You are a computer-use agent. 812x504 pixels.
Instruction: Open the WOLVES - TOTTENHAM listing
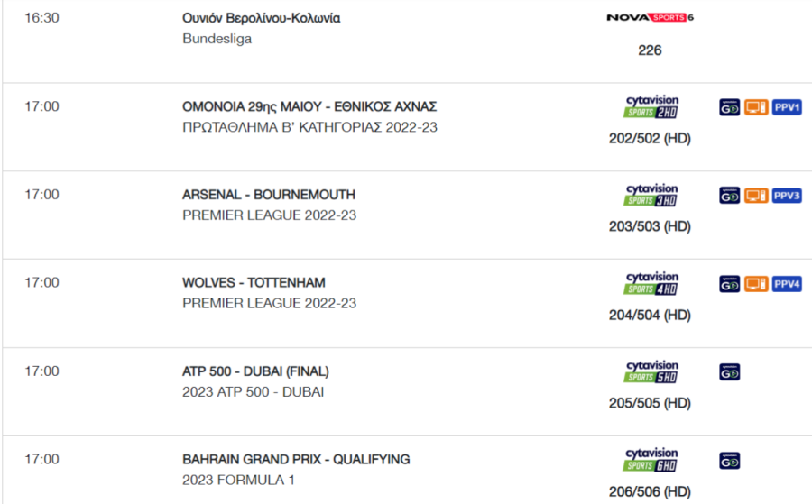click(x=254, y=282)
